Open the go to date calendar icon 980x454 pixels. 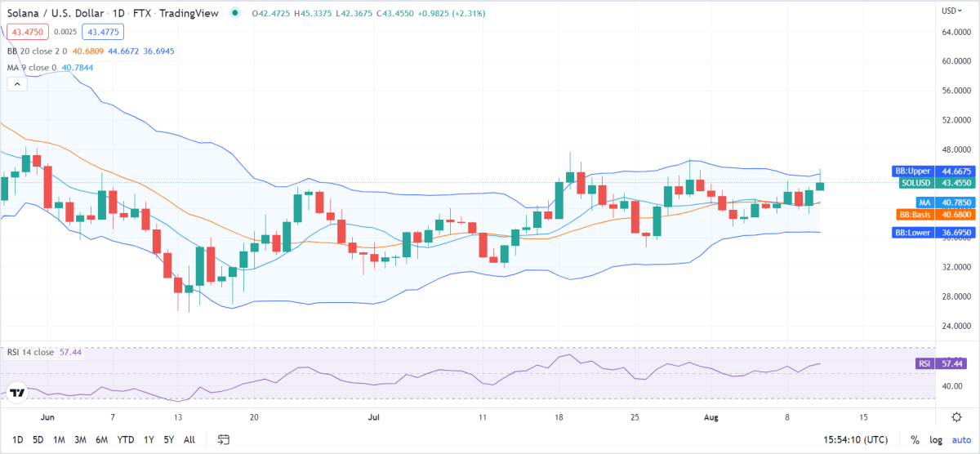(223, 439)
